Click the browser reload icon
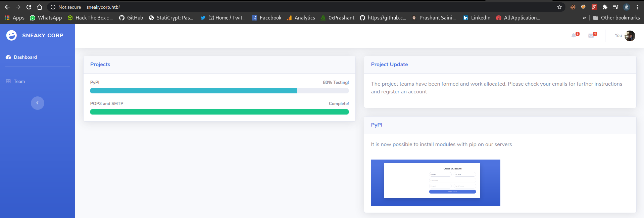The height and width of the screenshot is (218, 644). (x=29, y=7)
